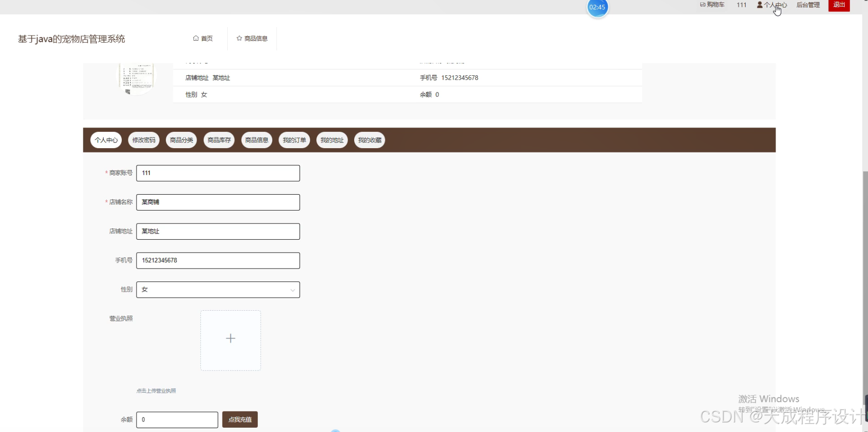868x432 pixels.
Task: Select the 我的订单 tab
Action: point(294,140)
